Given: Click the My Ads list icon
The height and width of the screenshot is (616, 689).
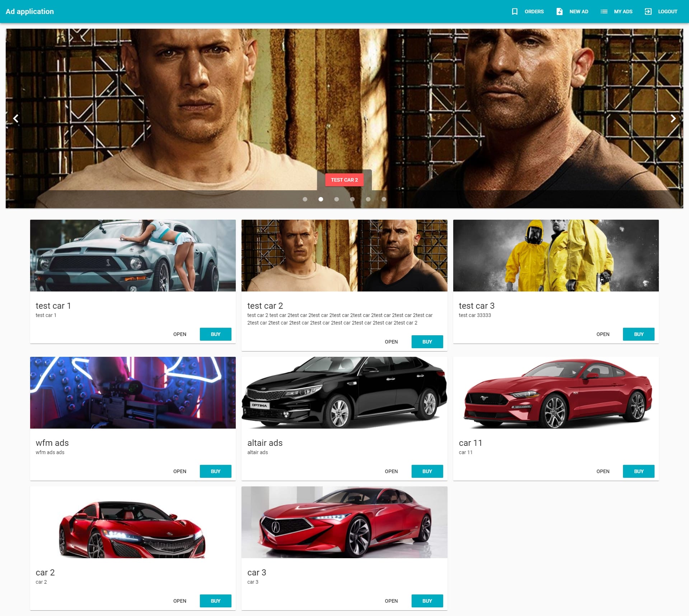Looking at the screenshot, I should [604, 11].
